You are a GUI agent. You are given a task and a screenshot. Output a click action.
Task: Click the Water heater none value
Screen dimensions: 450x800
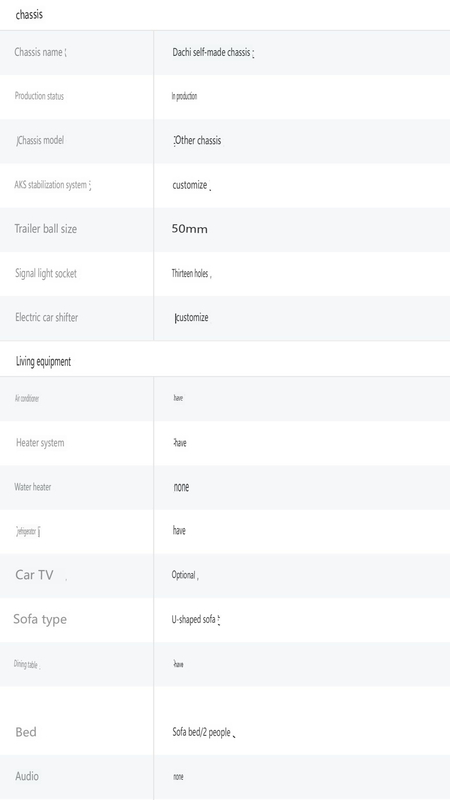point(181,487)
